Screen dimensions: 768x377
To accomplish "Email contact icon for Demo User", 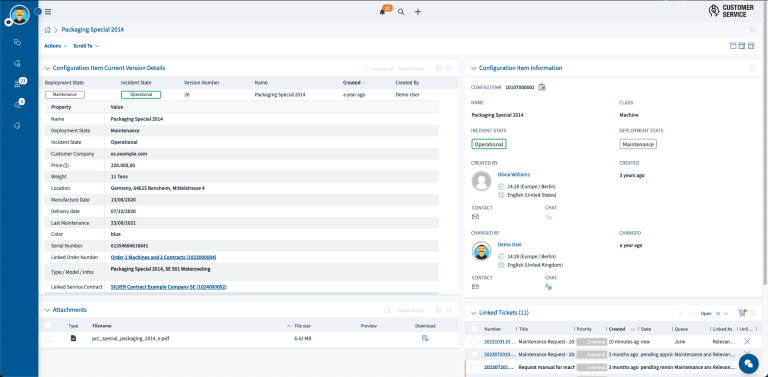I will tap(475, 286).
